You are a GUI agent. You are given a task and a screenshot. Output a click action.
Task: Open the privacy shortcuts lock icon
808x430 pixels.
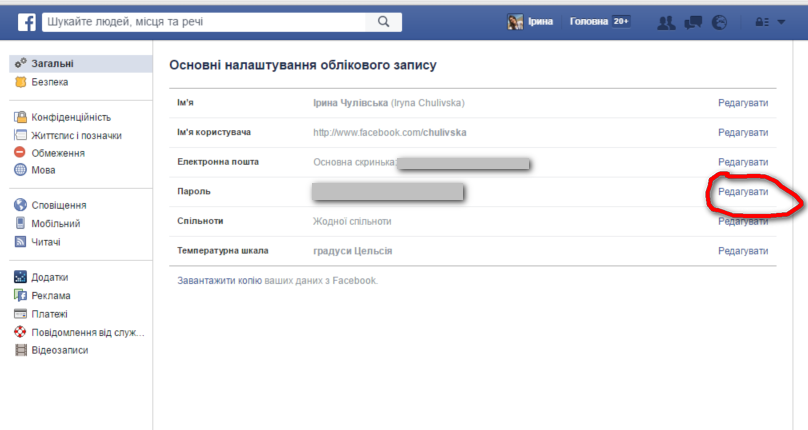pos(761,22)
